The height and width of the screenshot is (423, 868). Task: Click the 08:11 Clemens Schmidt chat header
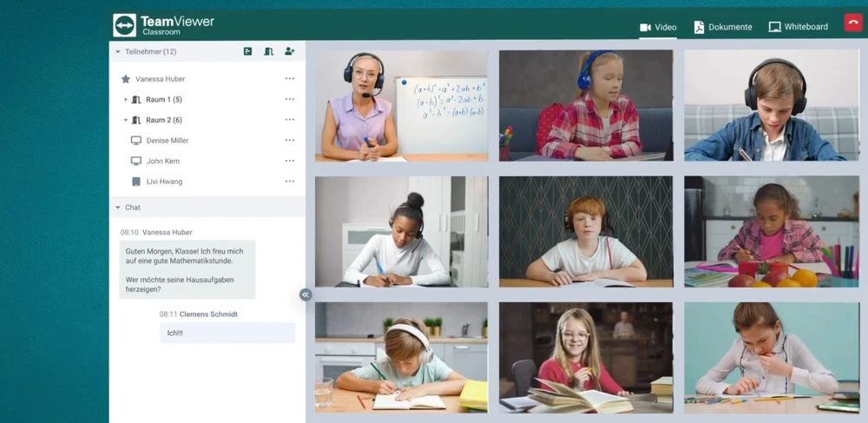(x=198, y=314)
